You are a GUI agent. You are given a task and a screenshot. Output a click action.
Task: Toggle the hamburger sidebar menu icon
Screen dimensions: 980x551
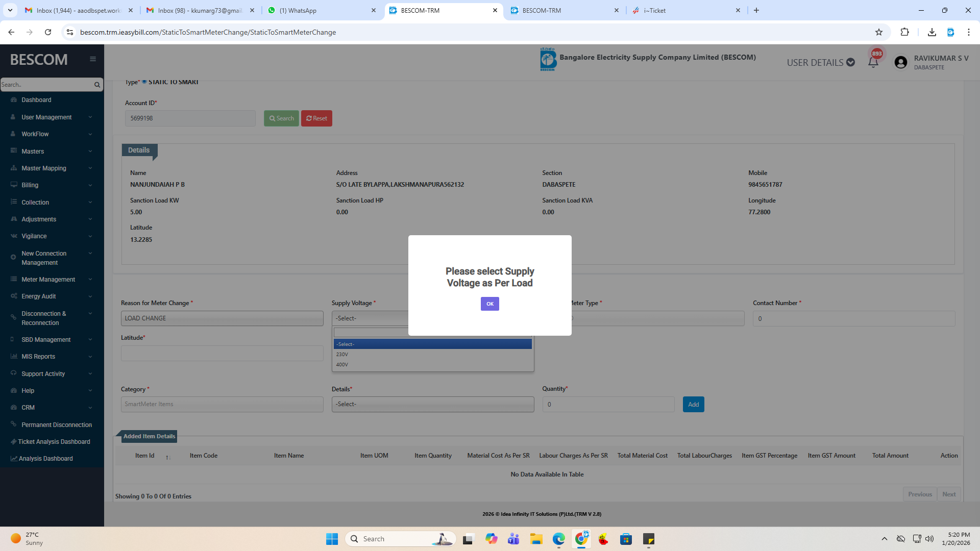pos(93,59)
